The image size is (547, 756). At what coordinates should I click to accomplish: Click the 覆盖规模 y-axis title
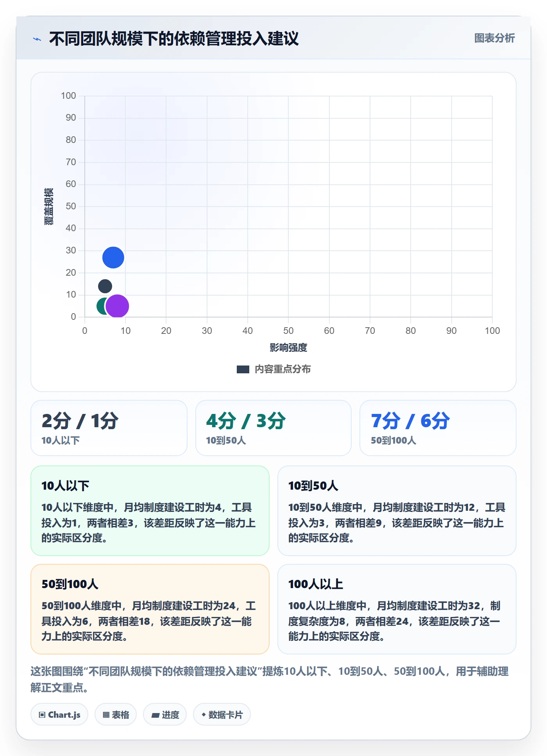point(48,207)
